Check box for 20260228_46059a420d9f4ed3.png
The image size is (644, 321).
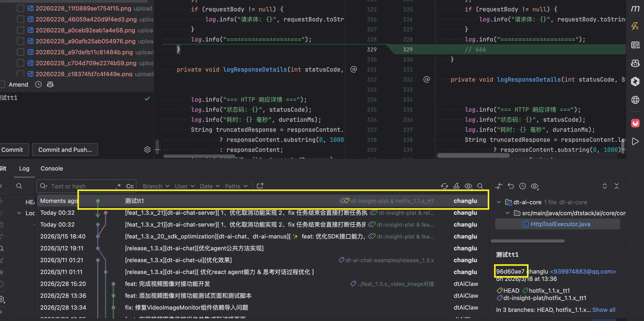click(x=21, y=19)
